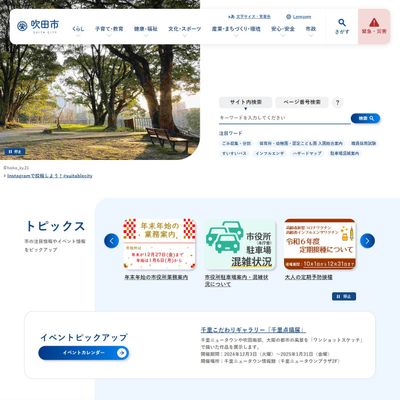Expand the 健康・福祉 menu
This screenshot has width=400, height=400.
[146, 29]
